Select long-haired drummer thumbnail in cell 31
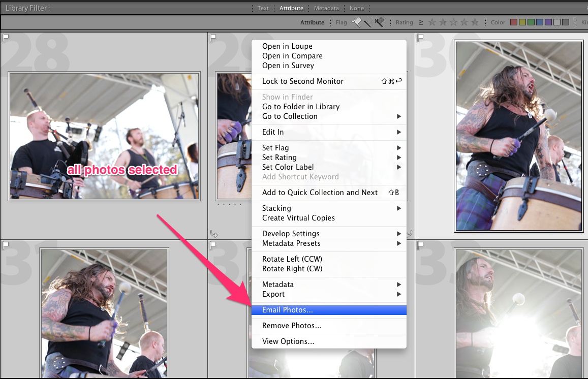 tap(105, 314)
